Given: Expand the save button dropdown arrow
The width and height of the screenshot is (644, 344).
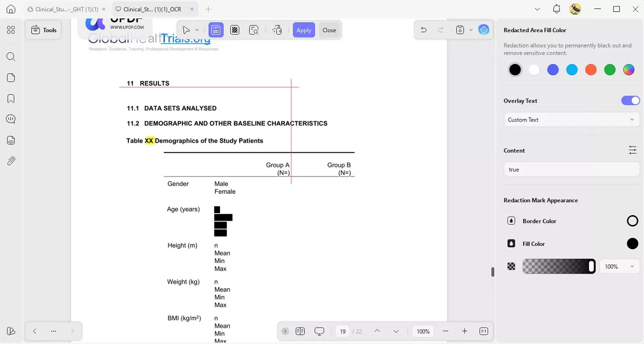Looking at the screenshot, I should 471,30.
